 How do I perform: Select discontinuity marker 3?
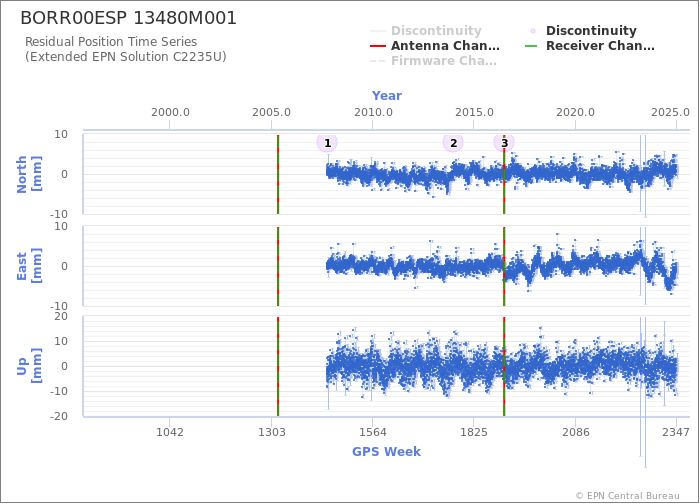pos(504,143)
